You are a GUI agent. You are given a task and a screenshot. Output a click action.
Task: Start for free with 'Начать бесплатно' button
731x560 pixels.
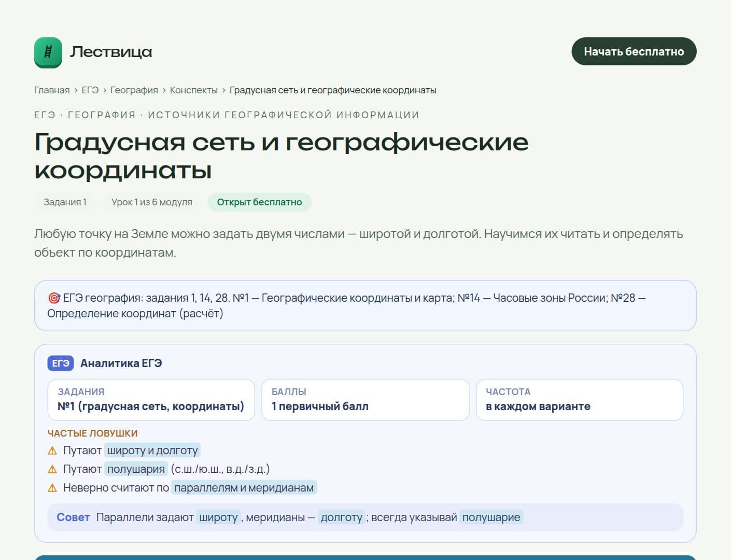(x=634, y=51)
